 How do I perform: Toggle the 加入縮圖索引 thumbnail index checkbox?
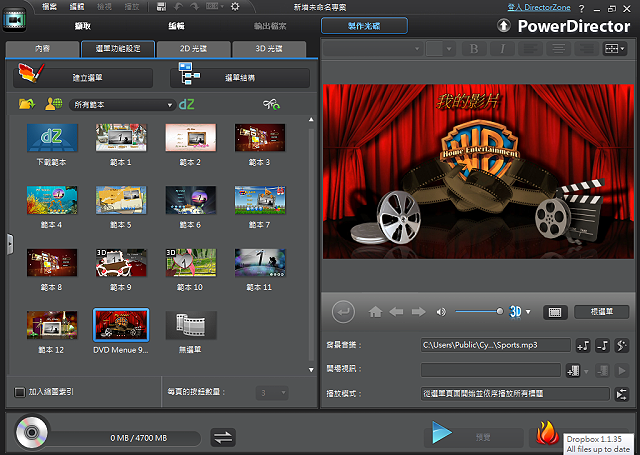tap(19, 392)
